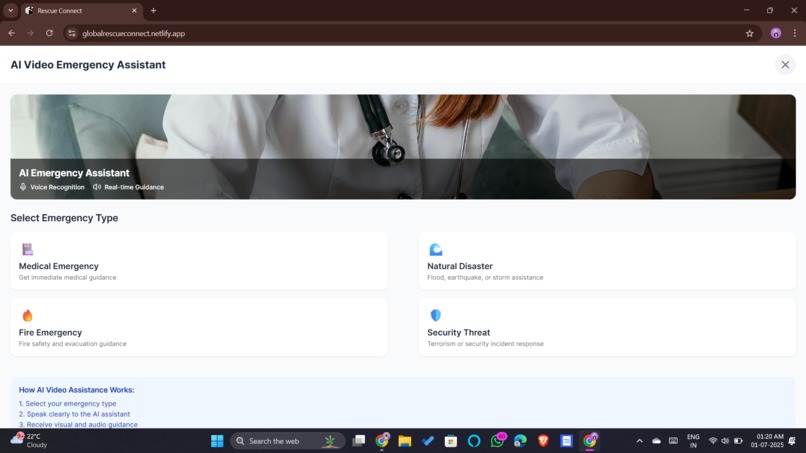
Task: Open Microsoft Edge from the taskbar
Action: [520, 441]
